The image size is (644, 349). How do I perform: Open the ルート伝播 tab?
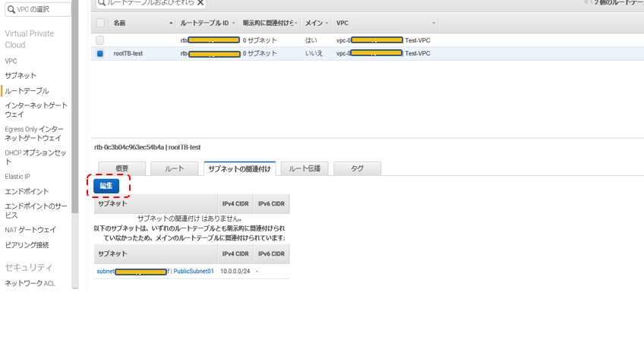click(x=305, y=168)
